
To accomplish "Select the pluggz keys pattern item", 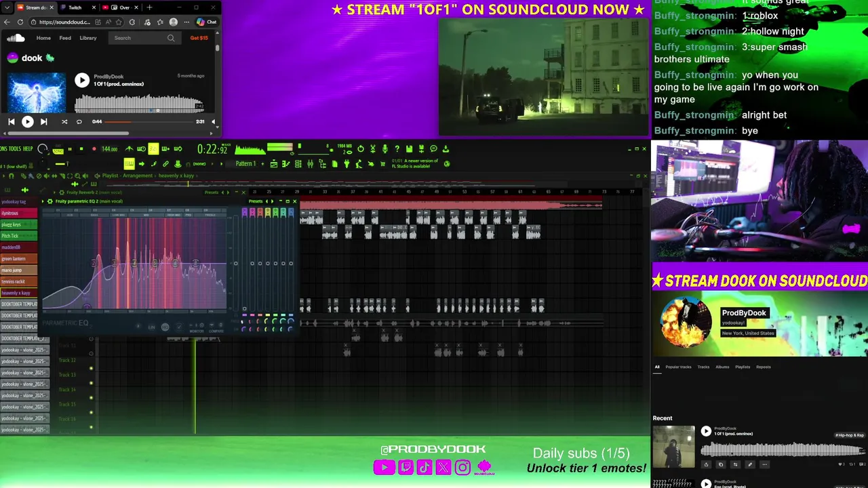I will point(19,224).
